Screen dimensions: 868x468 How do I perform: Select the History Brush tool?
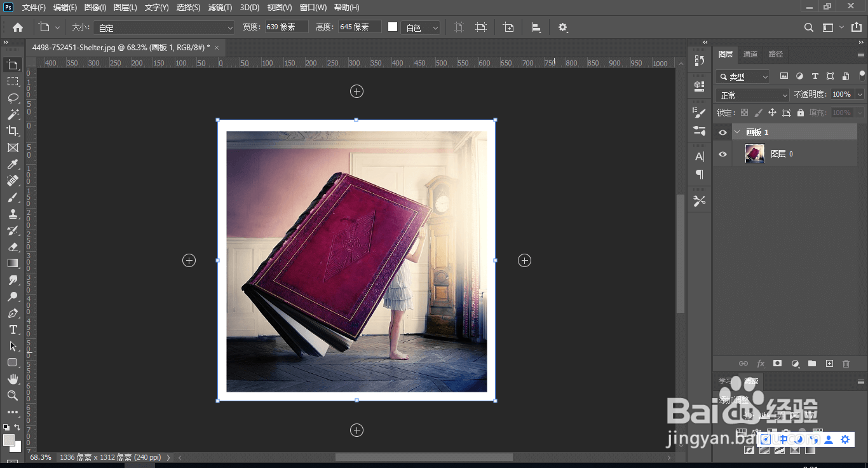(13, 230)
